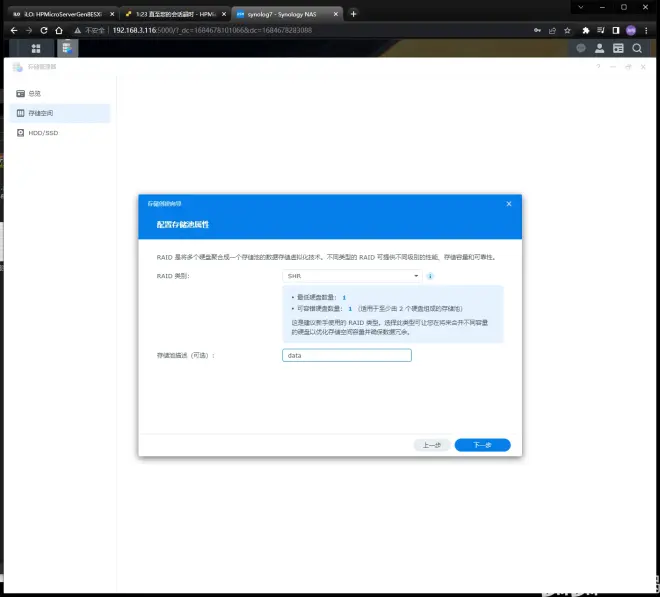660x597 pixels.
Task: Close the storage creation wizard dialog
Action: (509, 204)
